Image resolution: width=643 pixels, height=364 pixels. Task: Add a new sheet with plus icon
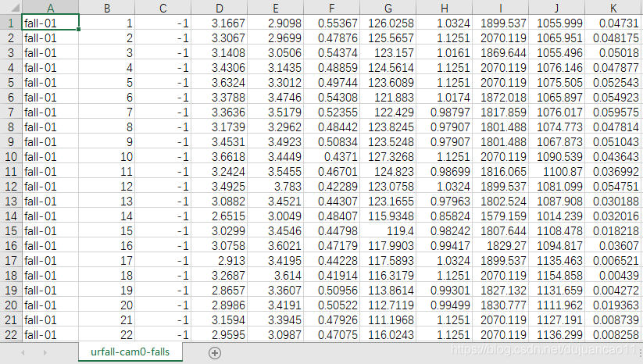pos(215,352)
